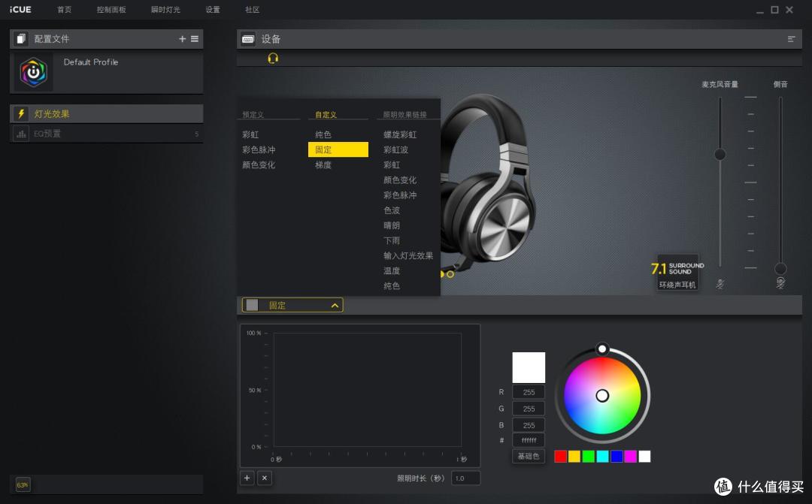Viewport: 812px width, 504px height.
Task: Click the equalizer icon beside EQ预置
Action: (21, 134)
